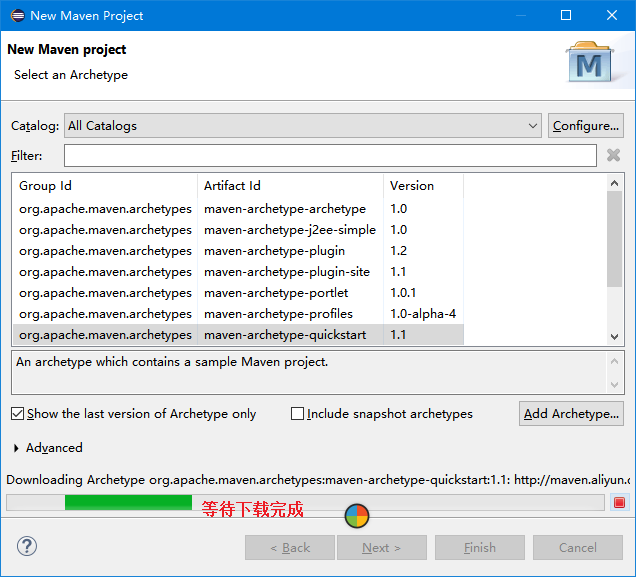This screenshot has width=636, height=577.
Task: Click the Next button
Action: click(x=382, y=548)
